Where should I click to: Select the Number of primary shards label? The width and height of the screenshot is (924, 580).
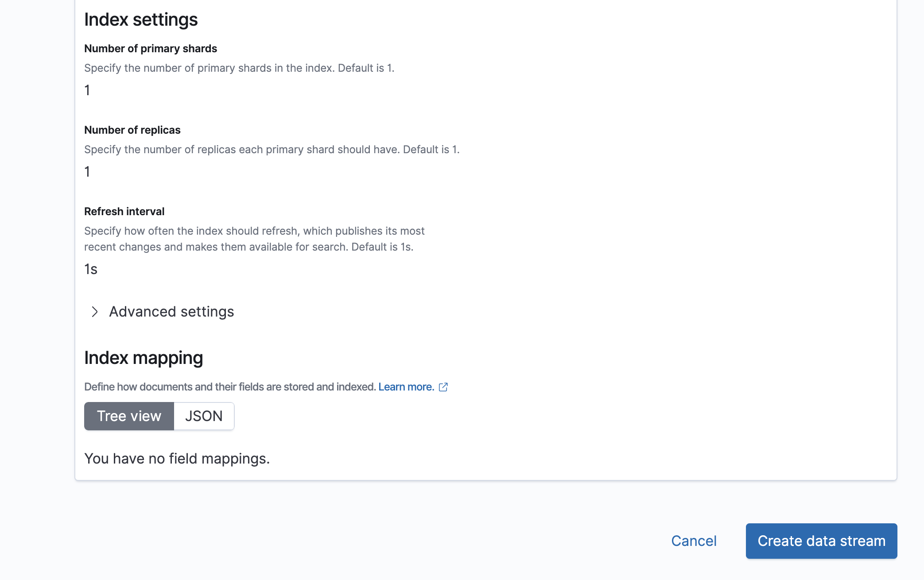pyautogui.click(x=151, y=49)
